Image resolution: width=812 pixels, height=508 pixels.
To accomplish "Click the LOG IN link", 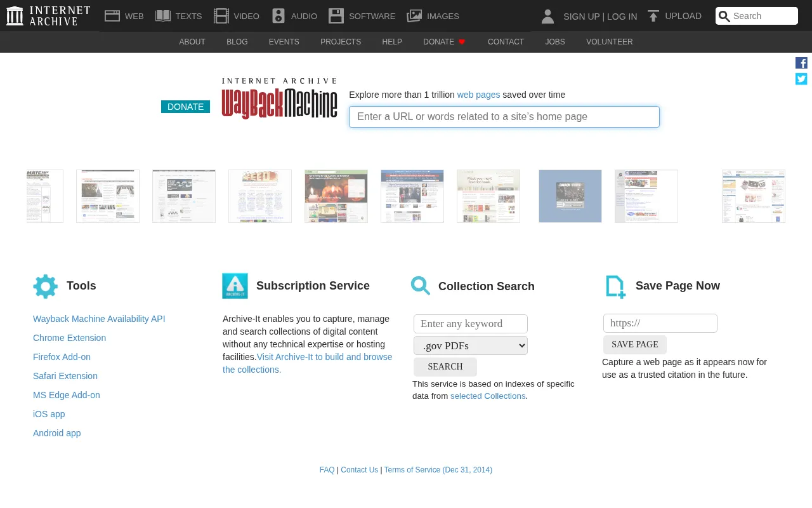I will pyautogui.click(x=622, y=17).
